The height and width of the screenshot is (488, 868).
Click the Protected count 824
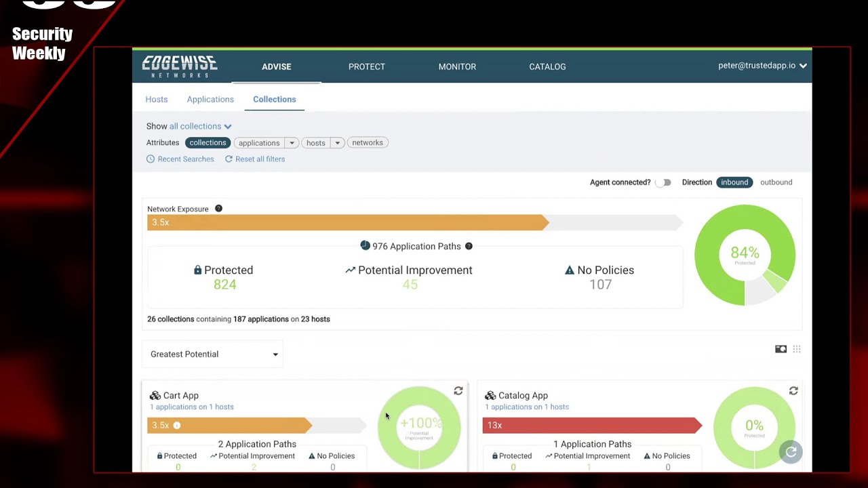click(x=225, y=285)
